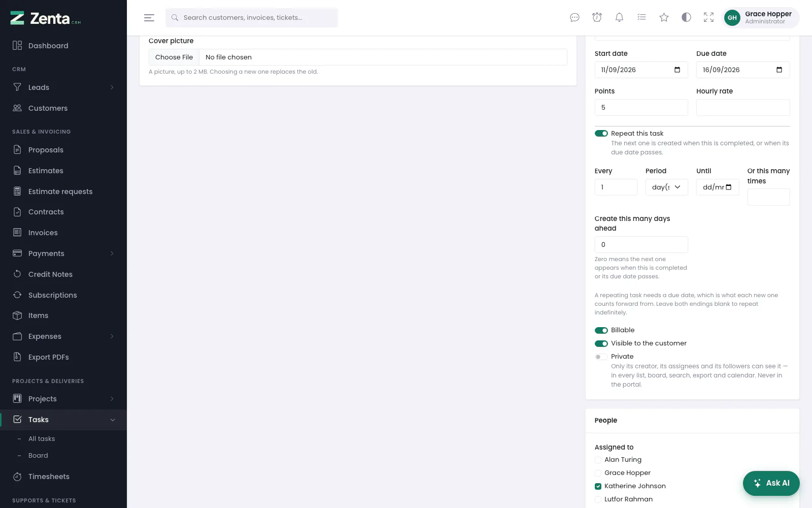Open calendar picker on Due date field

[x=779, y=70]
